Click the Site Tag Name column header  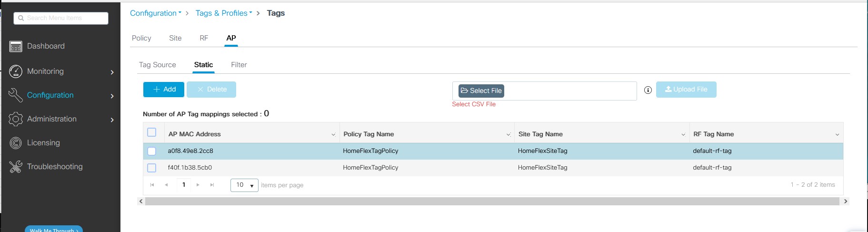click(540, 134)
